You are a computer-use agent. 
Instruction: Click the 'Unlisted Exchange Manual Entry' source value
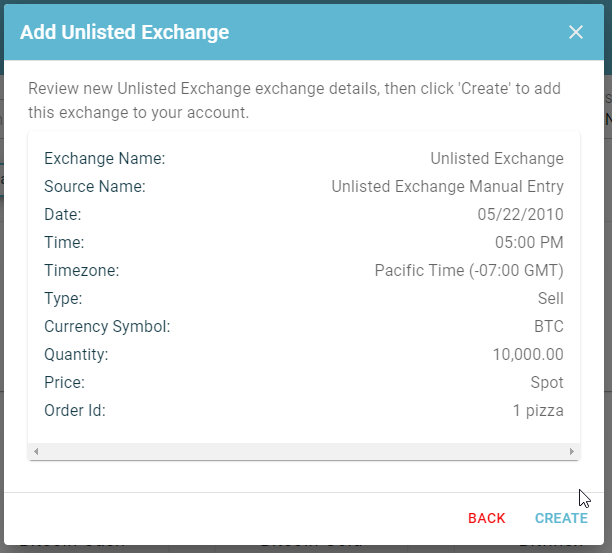[447, 187]
